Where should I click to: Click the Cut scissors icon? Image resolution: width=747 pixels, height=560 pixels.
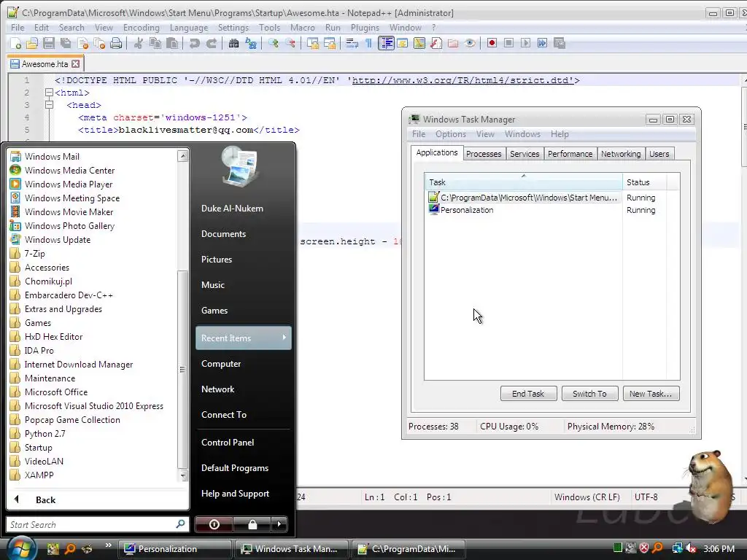pos(138,43)
